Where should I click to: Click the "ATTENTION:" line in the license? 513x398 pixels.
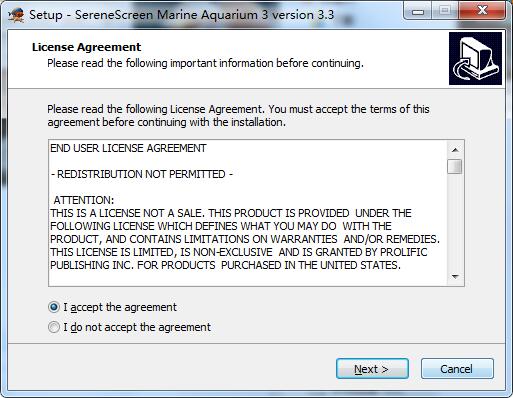[84, 200]
